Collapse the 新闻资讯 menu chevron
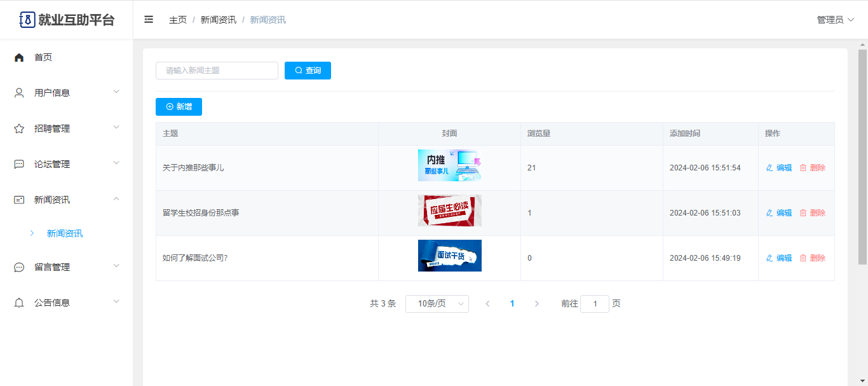Viewport: 868px width, 386px height. [x=116, y=199]
